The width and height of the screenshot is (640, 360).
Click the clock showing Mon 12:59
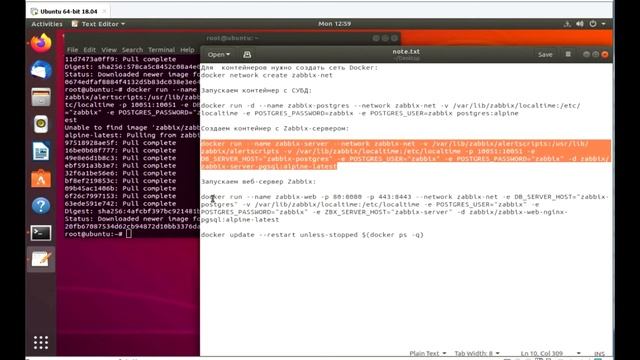pyautogui.click(x=334, y=24)
